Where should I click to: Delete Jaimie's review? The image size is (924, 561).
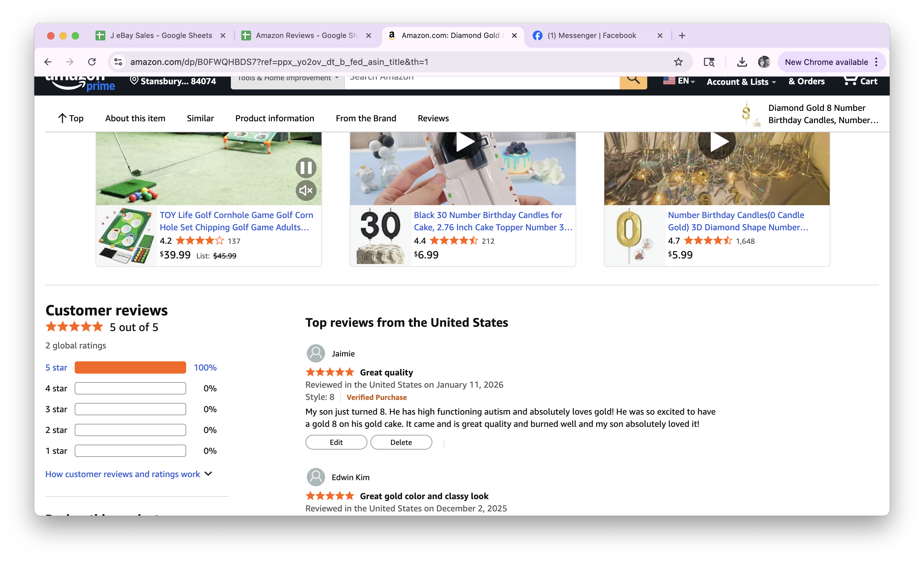(x=401, y=442)
